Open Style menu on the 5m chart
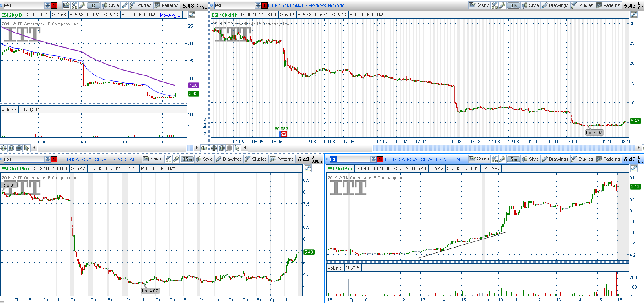This screenshot has width=644, height=303. tap(531, 159)
